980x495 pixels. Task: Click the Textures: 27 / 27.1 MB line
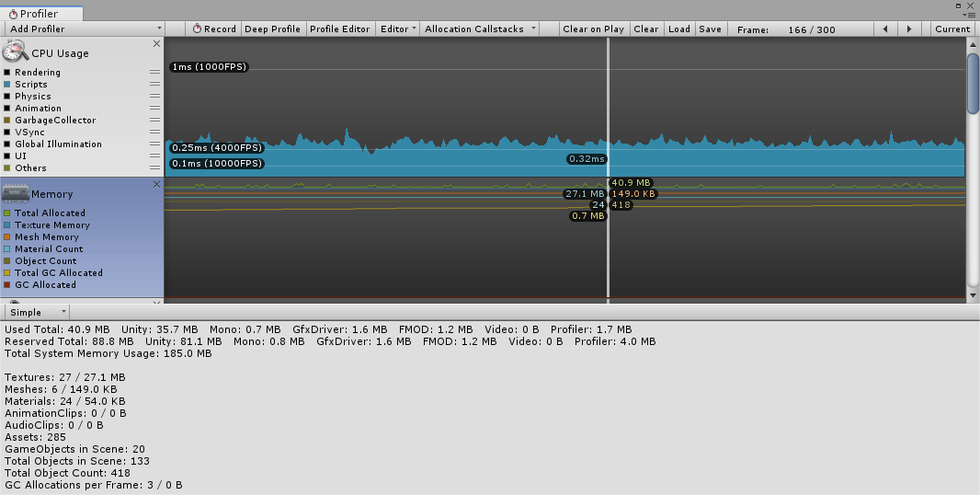65,377
